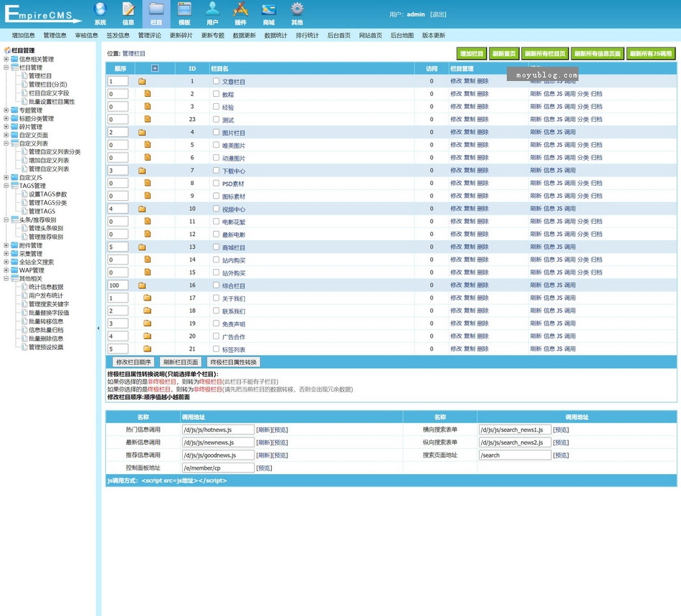The height and width of the screenshot is (616, 681).
Task: Click the folder icon for 广告合作 row
Action: coord(147,336)
